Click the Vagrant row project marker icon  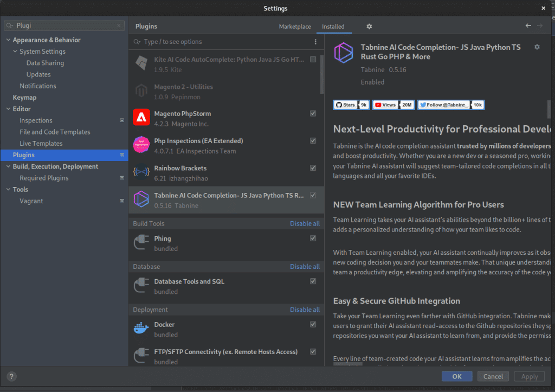[122, 201]
